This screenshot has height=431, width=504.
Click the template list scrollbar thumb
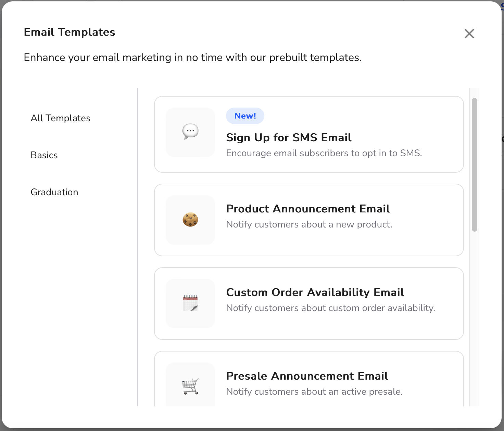pyautogui.click(x=474, y=165)
